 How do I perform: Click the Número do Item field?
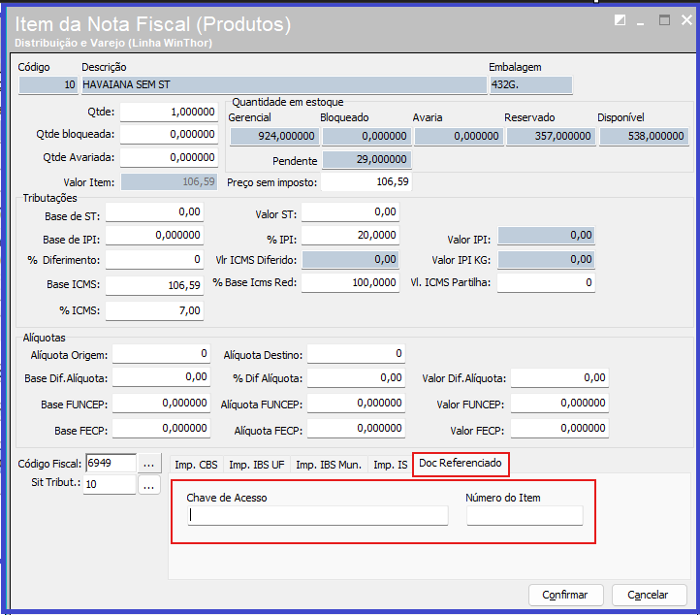[x=525, y=515]
